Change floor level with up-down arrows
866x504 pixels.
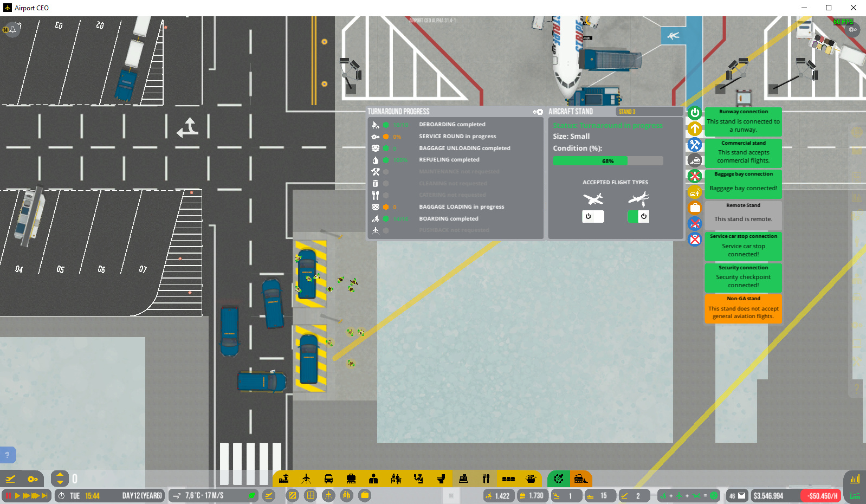pos(60,479)
